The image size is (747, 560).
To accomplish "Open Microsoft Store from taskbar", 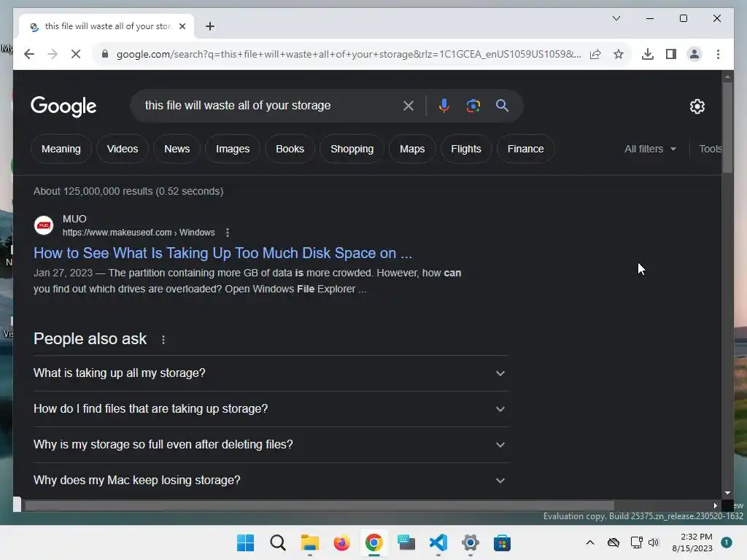I will pyautogui.click(x=502, y=542).
